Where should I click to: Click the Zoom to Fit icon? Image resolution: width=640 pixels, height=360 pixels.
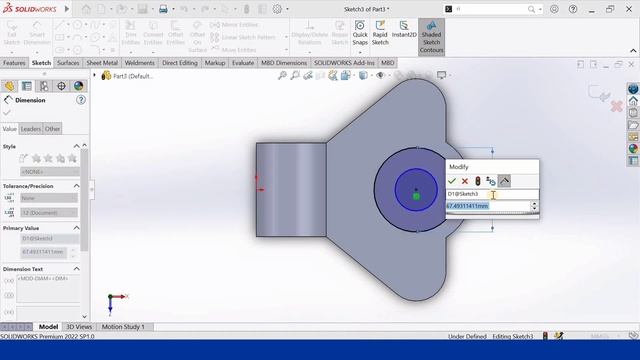pyautogui.click(x=282, y=76)
